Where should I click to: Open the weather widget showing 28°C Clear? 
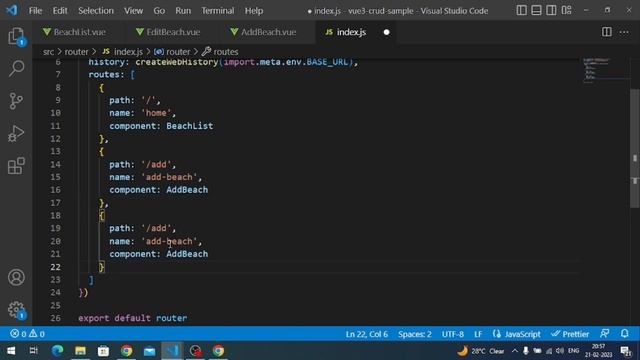481,351
